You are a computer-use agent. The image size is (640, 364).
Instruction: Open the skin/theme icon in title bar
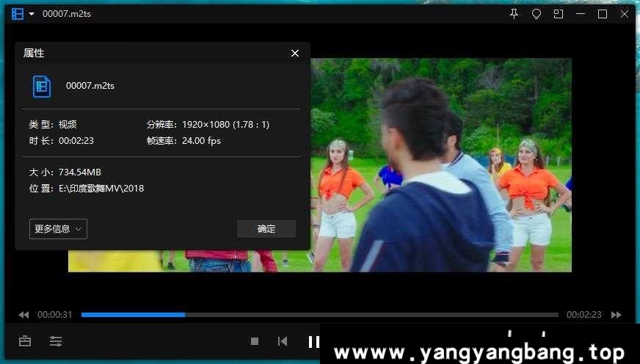(x=537, y=14)
